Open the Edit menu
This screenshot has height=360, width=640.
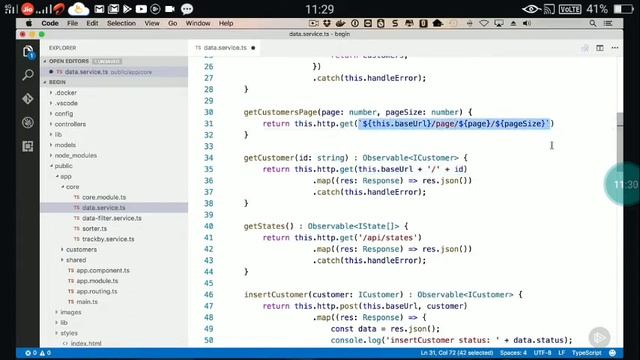[92, 23]
